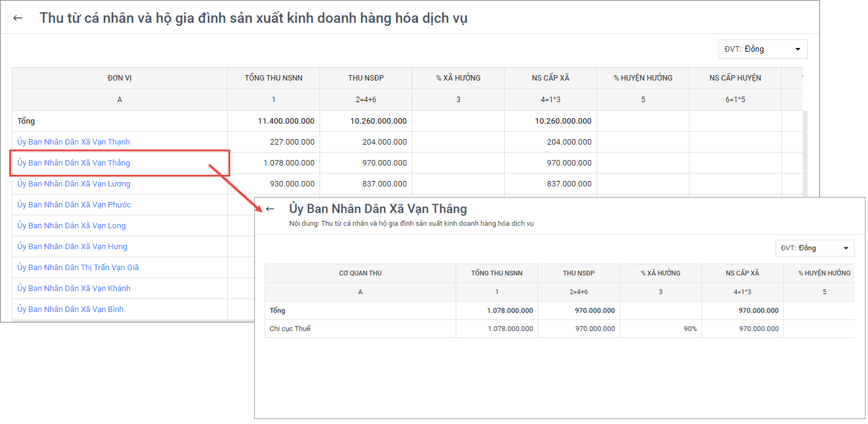This screenshot has width=868, height=424.
Task: Open Ủy Ban Nhân Dân Xã Vạn Thắng link
Action: (x=73, y=163)
